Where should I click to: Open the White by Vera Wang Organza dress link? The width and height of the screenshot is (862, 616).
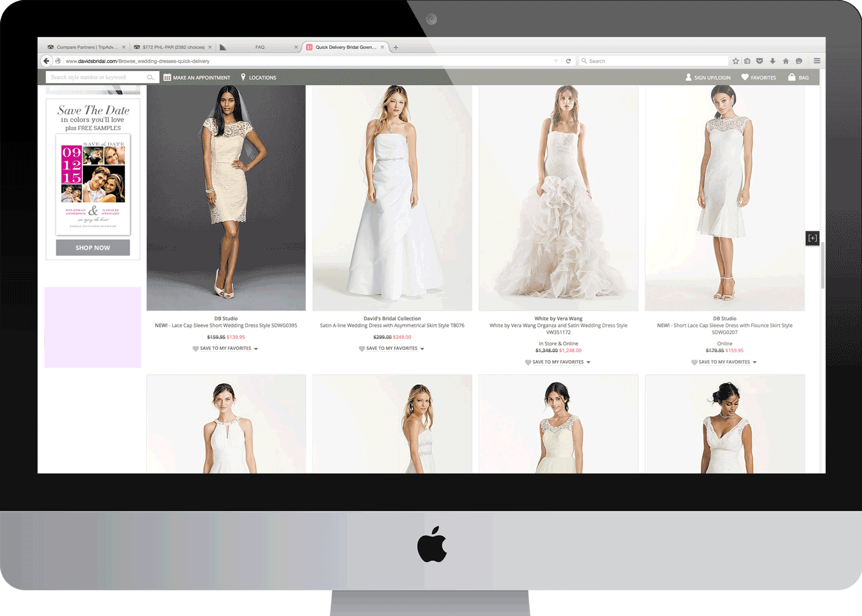pos(559,329)
